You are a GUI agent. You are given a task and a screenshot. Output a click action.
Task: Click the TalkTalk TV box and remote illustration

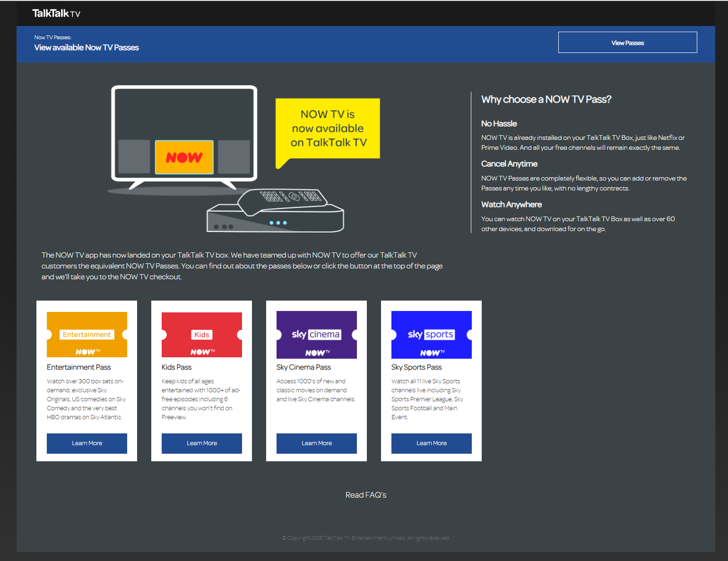click(276, 211)
